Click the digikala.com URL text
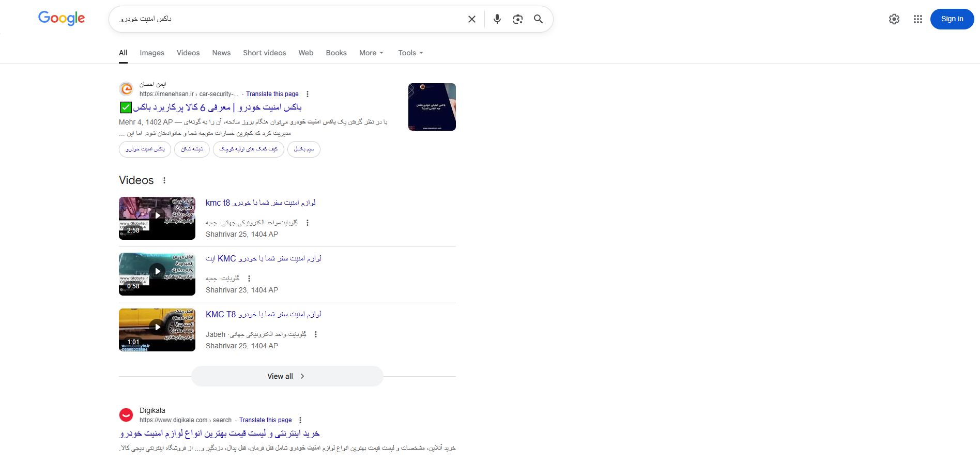Viewport: 980px width, 463px height. point(186,420)
